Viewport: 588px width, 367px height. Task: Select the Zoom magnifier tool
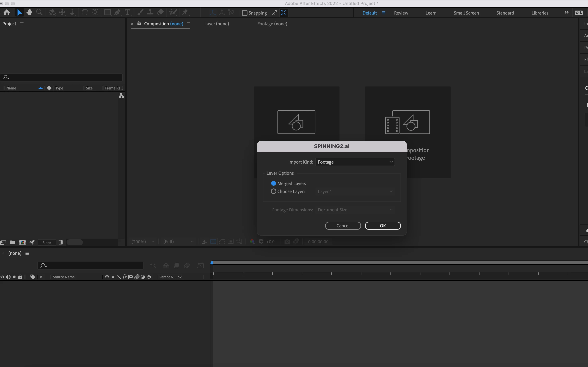[x=39, y=12]
